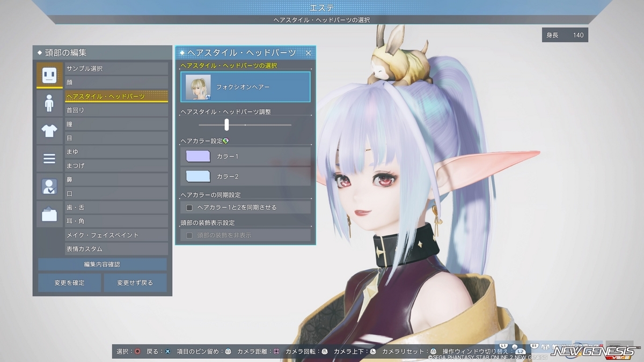
Task: Open 顔 menu item
Action: point(116,83)
